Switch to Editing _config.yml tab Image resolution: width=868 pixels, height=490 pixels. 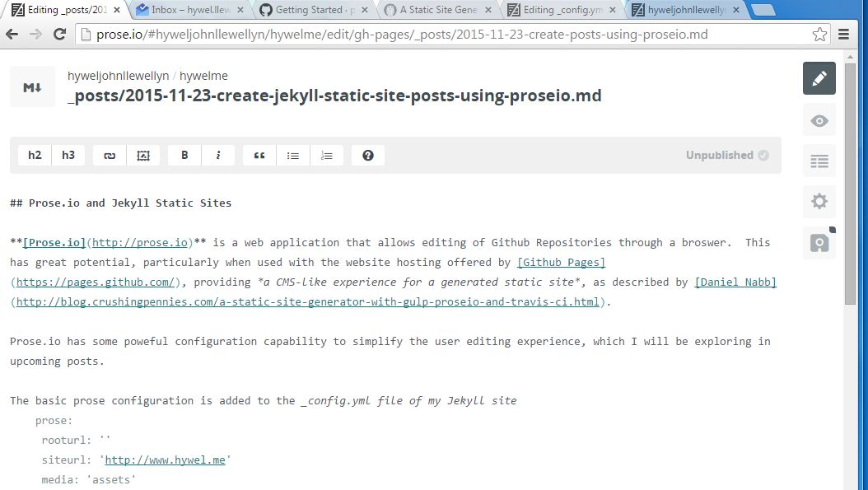pyautogui.click(x=562, y=10)
